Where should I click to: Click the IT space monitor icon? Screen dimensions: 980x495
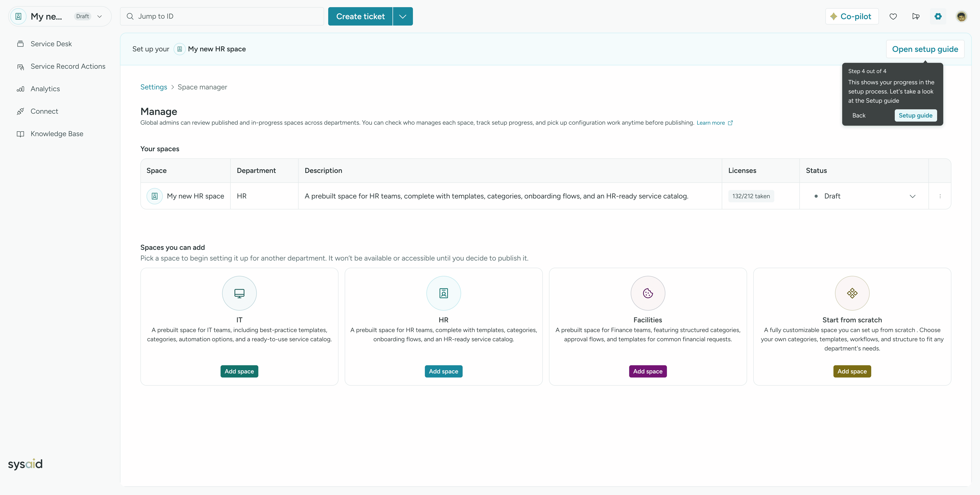coord(239,293)
